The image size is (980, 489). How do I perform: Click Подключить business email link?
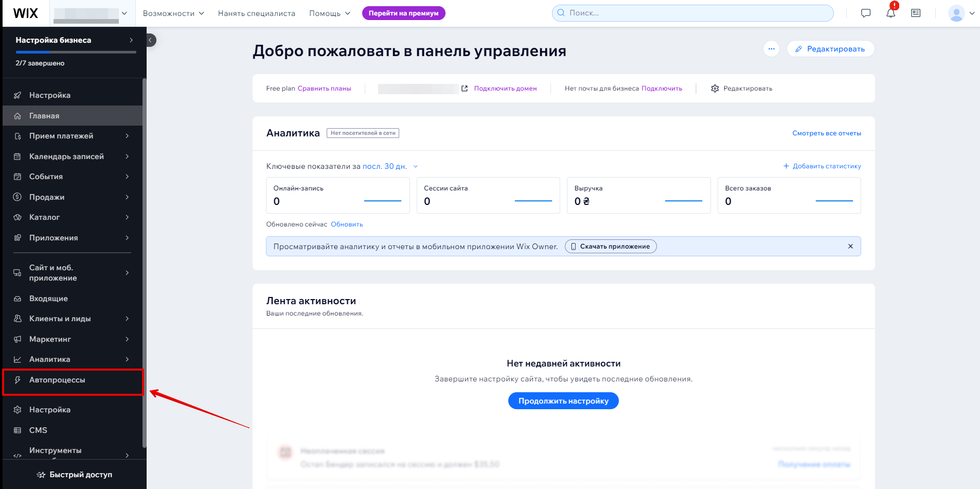(x=662, y=89)
